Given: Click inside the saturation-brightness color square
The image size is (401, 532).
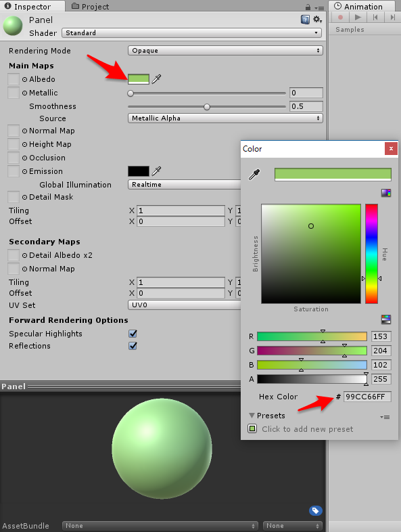Looking at the screenshot, I should (x=311, y=254).
